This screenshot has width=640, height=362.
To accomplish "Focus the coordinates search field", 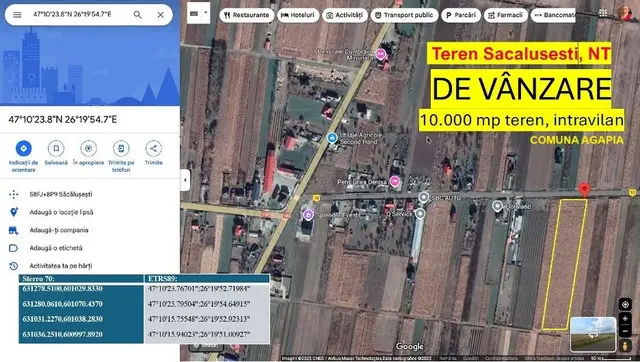I will coord(72,14).
